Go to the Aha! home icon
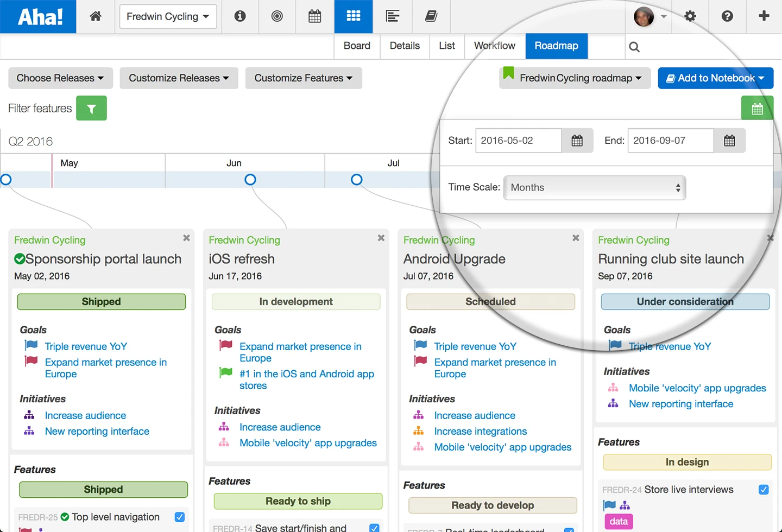 (x=96, y=16)
